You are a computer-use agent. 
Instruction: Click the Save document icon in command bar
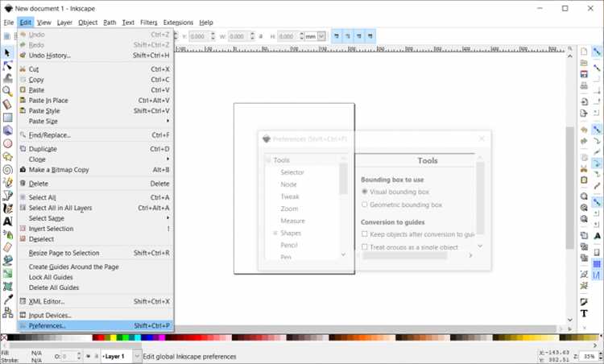click(x=584, y=74)
